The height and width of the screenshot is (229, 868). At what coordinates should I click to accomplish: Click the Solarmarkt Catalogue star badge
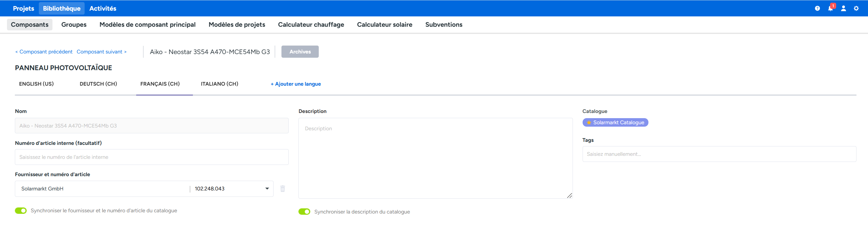[x=615, y=122]
